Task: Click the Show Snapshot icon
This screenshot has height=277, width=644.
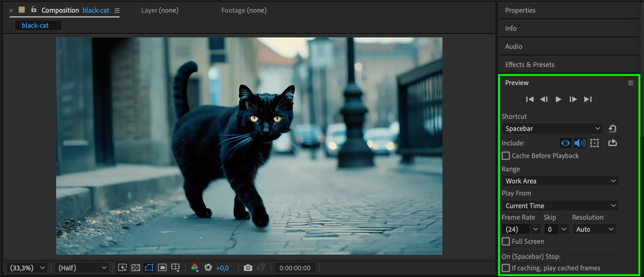Action: (x=261, y=268)
